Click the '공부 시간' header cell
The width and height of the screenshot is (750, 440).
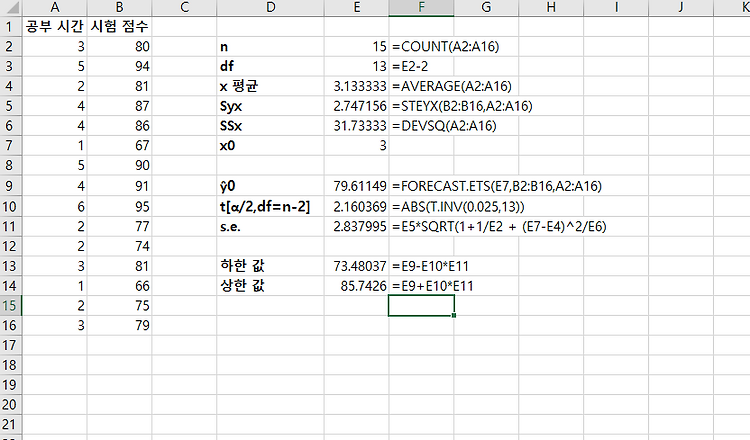click(x=55, y=26)
